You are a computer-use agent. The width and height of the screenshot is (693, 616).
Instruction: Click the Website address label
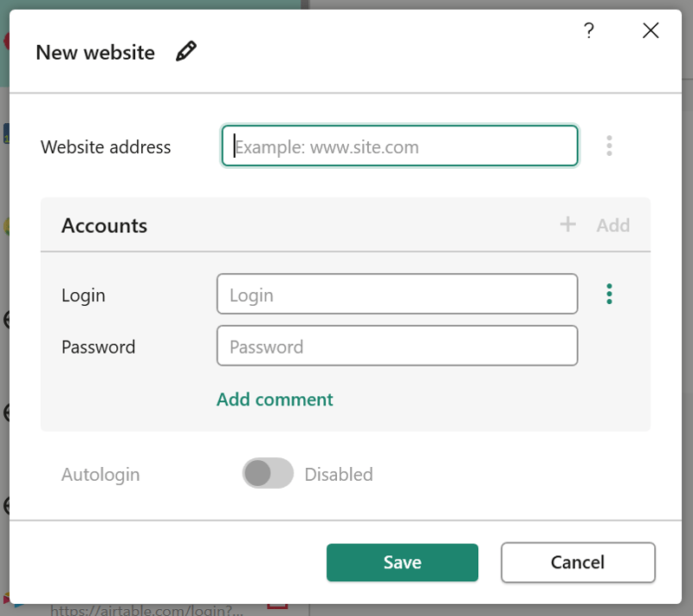pos(106,147)
